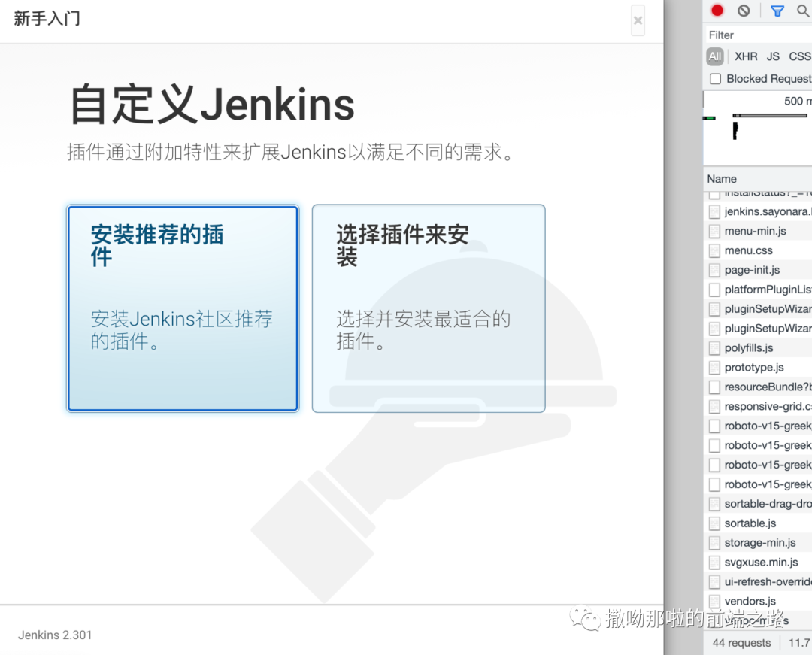The height and width of the screenshot is (655, 812).
Task: Clear the network log icon
Action: tap(744, 11)
